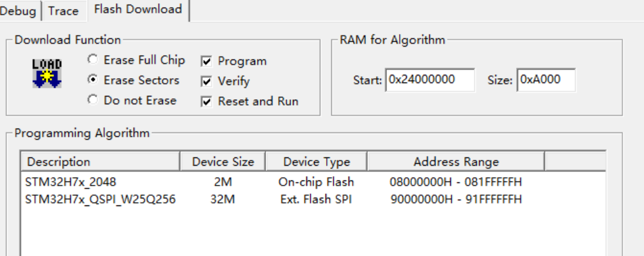Switch to the Debug tab
Viewport: 644px width, 256px height.
coord(19,11)
